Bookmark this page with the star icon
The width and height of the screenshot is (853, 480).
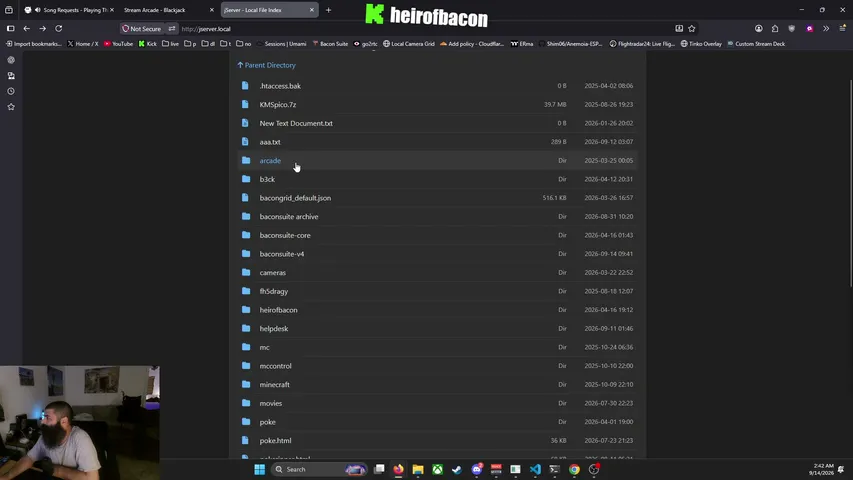pyautogui.click(x=692, y=28)
